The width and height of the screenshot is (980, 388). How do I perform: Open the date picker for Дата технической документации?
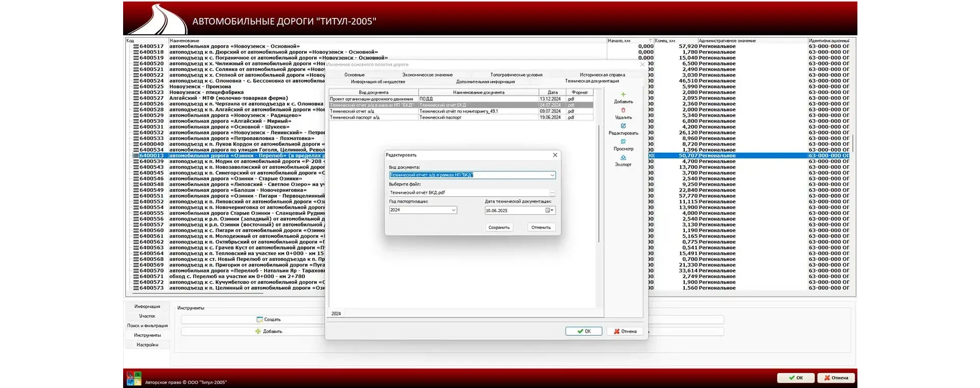point(549,210)
